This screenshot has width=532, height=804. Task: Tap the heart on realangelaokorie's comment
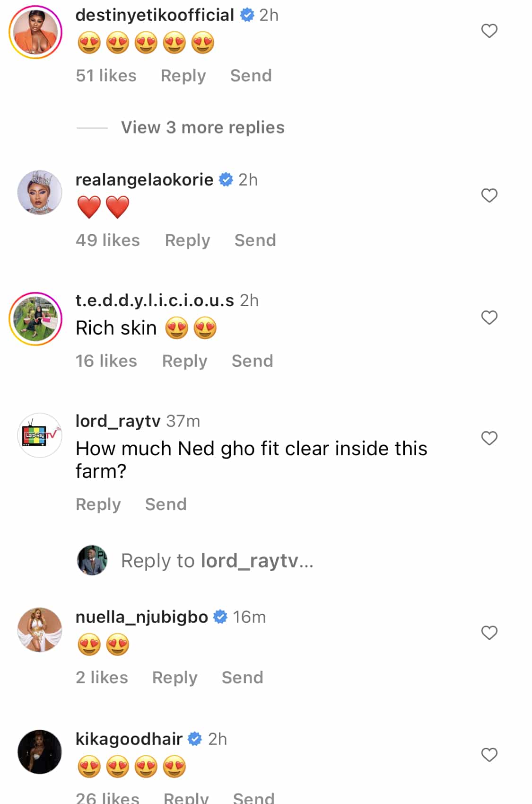489,195
